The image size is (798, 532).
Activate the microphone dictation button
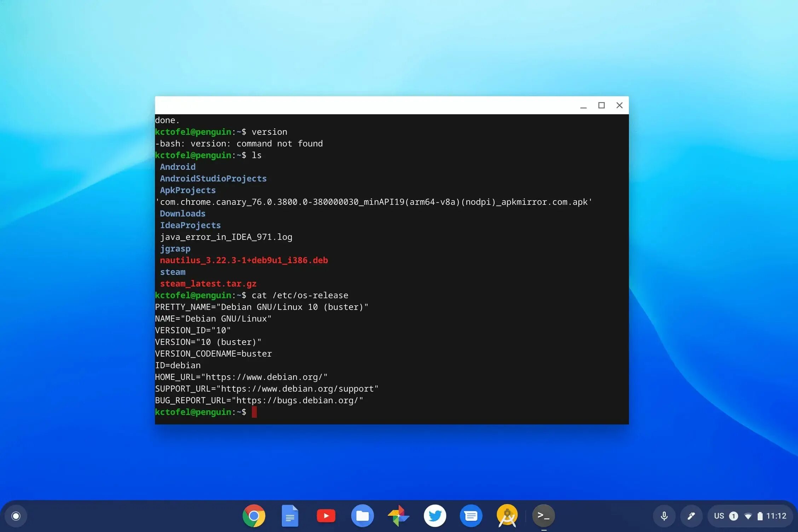tap(664, 516)
